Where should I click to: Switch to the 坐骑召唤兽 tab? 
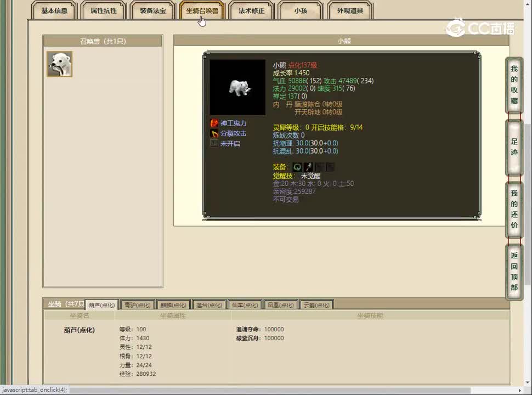[202, 10]
